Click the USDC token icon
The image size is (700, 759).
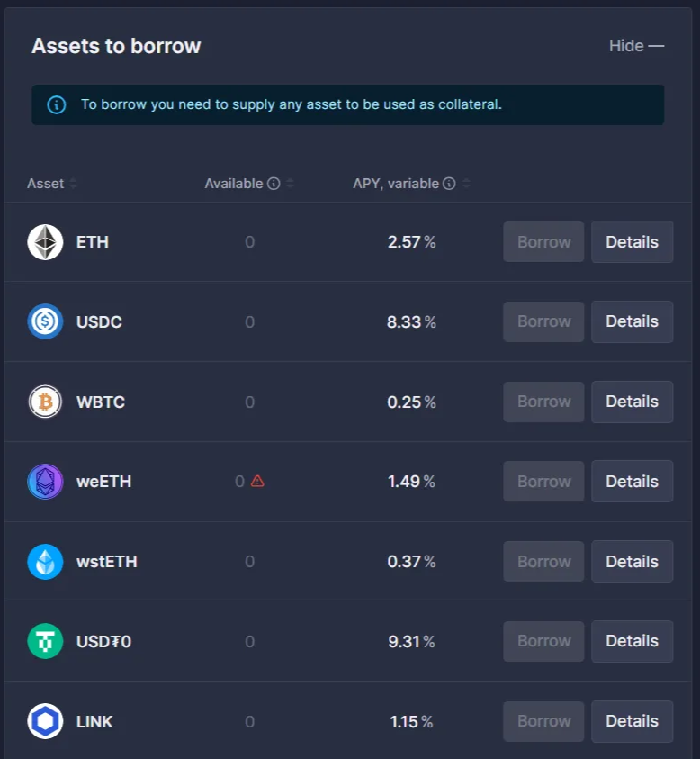(x=45, y=321)
